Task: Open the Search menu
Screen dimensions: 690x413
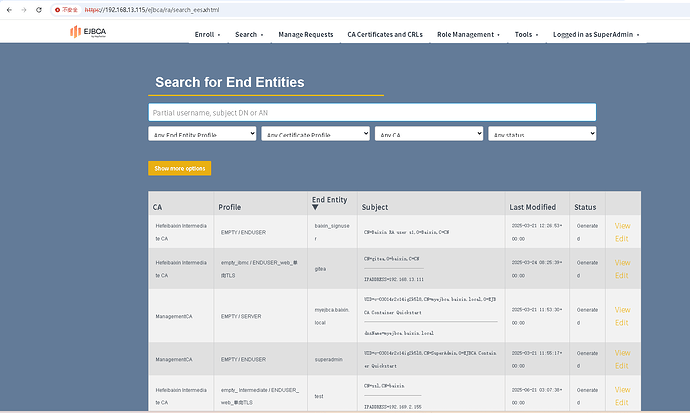Action: pos(249,35)
